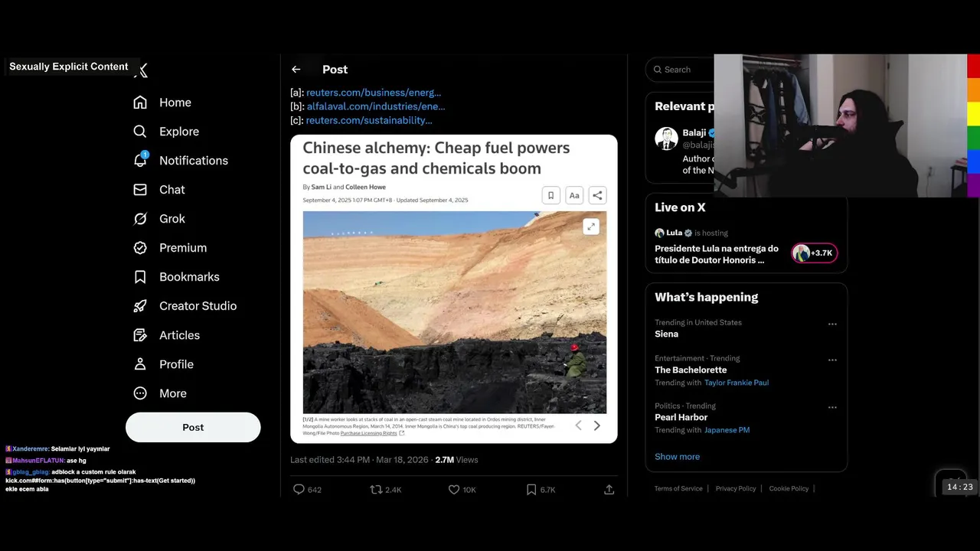Open the Notifications bell icon
The image size is (980, 551).
pyautogui.click(x=140, y=161)
